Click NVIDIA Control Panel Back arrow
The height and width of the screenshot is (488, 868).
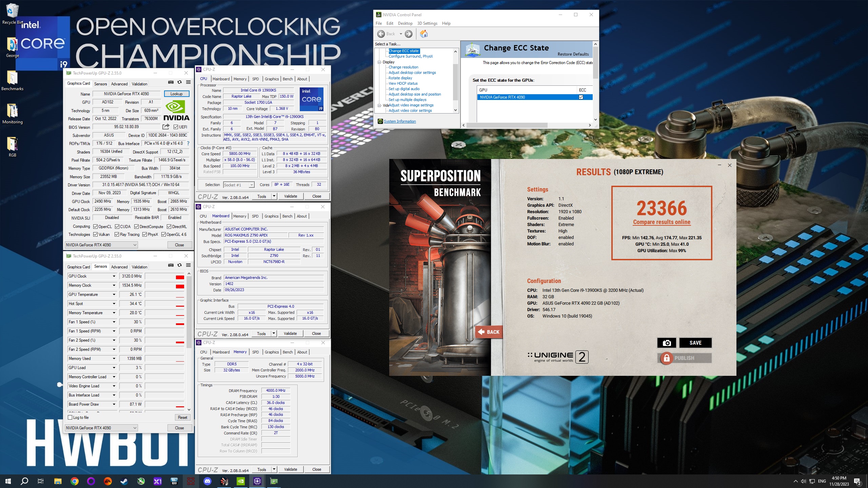click(x=381, y=34)
